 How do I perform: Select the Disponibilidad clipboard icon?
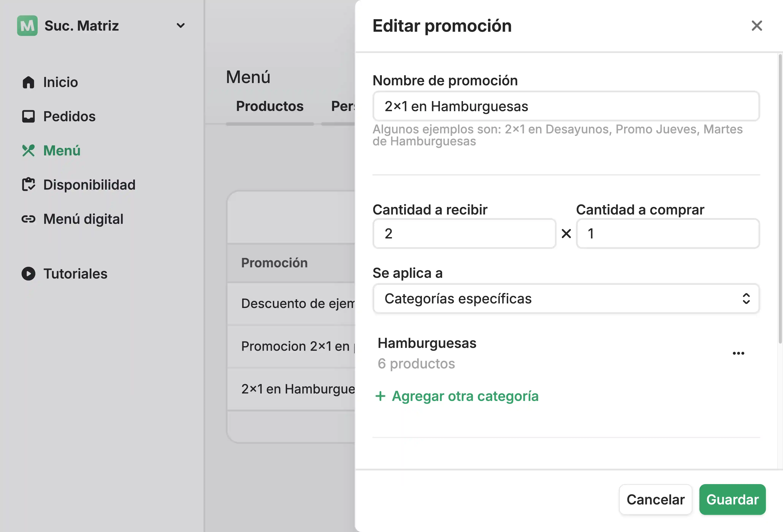[x=29, y=185]
